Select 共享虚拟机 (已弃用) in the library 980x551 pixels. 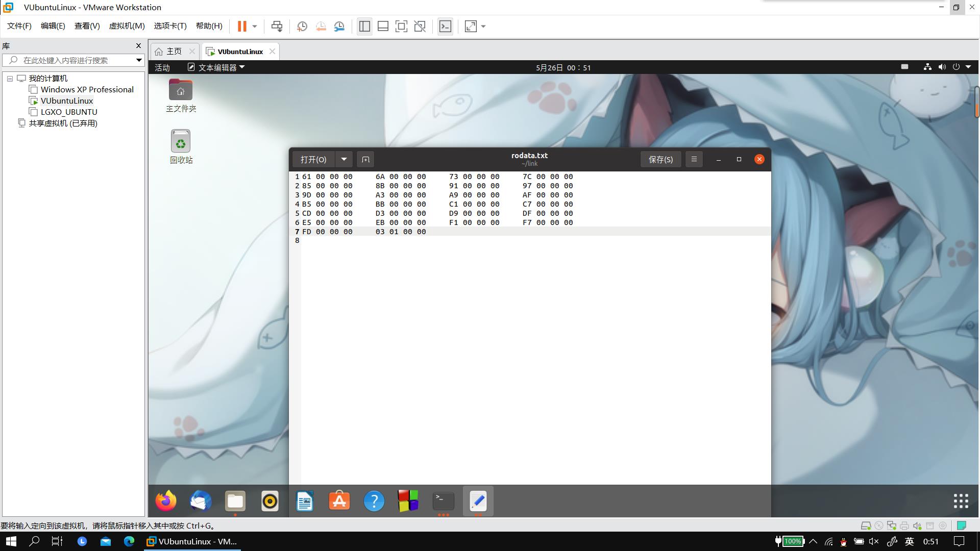coord(63,123)
